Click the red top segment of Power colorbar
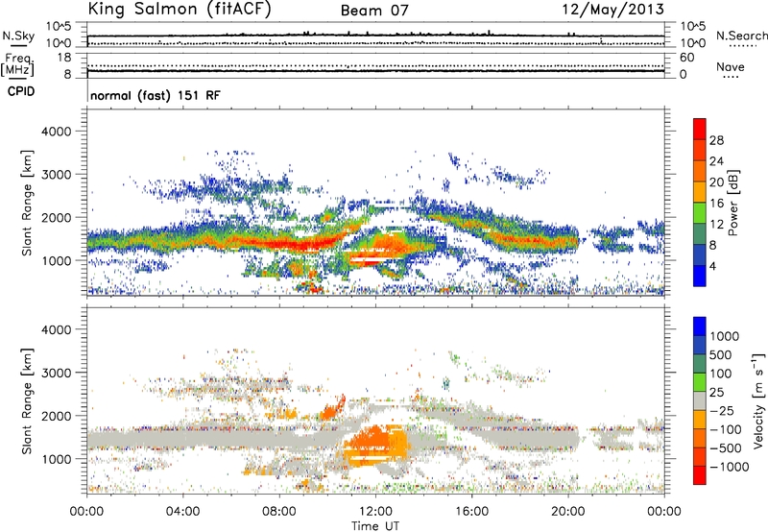 pos(700,129)
